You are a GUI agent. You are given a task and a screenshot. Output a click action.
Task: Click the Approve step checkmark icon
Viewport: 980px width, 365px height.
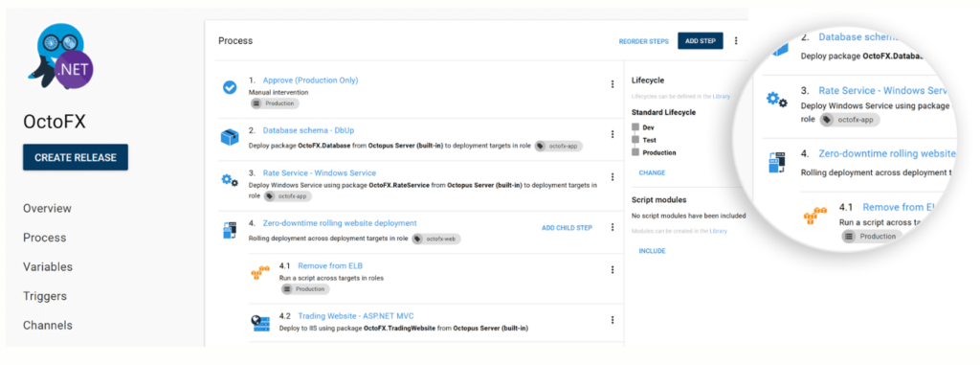230,87
